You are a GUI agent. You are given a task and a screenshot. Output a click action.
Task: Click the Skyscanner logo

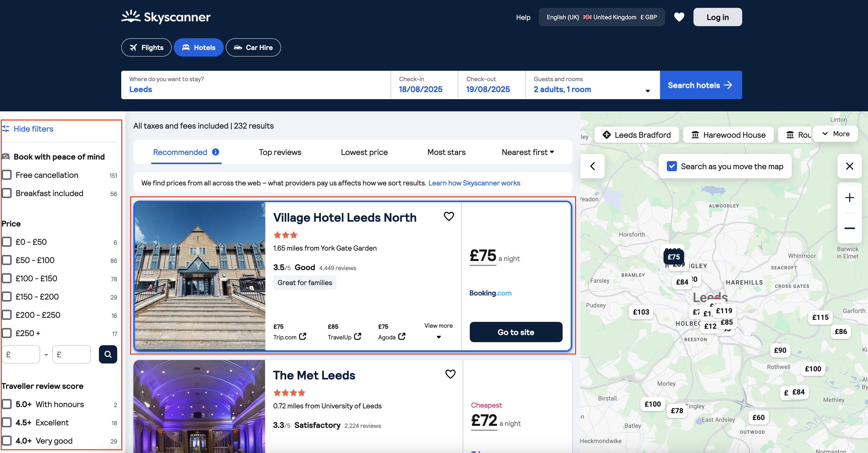[166, 17]
